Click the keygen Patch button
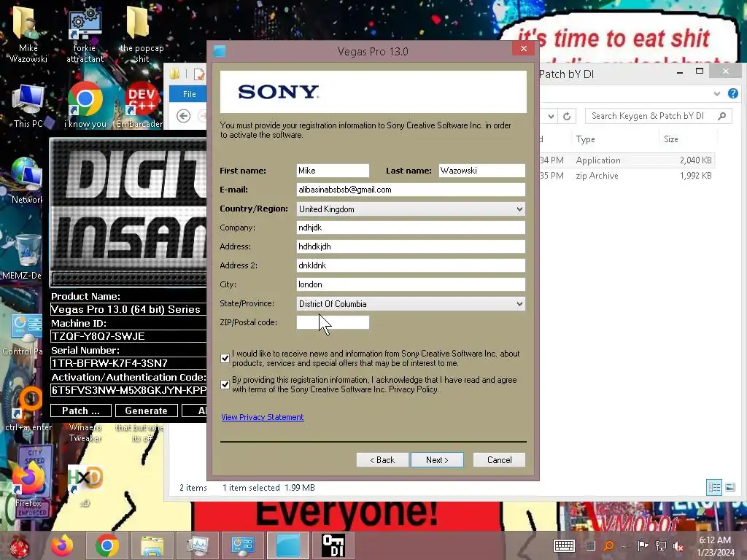The width and height of the screenshot is (747, 560). (80, 411)
